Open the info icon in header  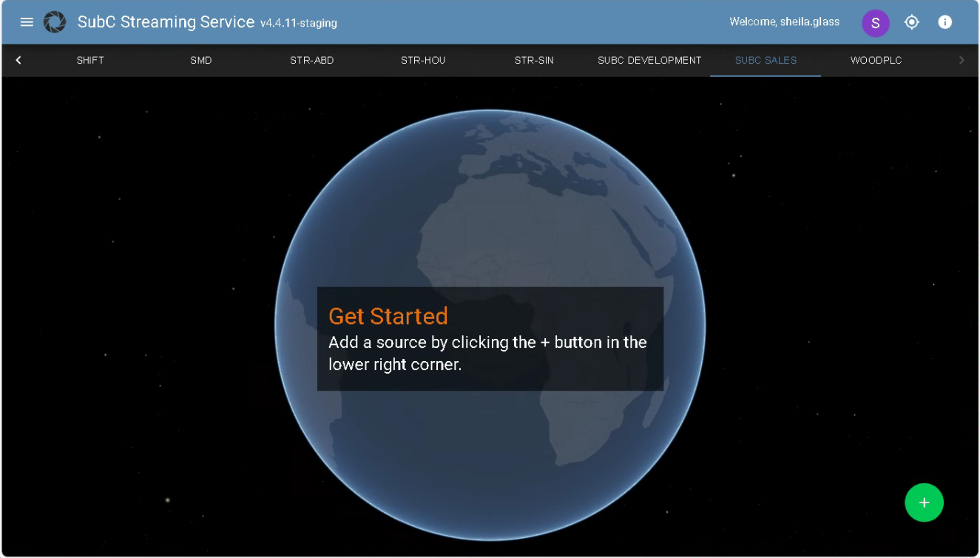(x=944, y=22)
